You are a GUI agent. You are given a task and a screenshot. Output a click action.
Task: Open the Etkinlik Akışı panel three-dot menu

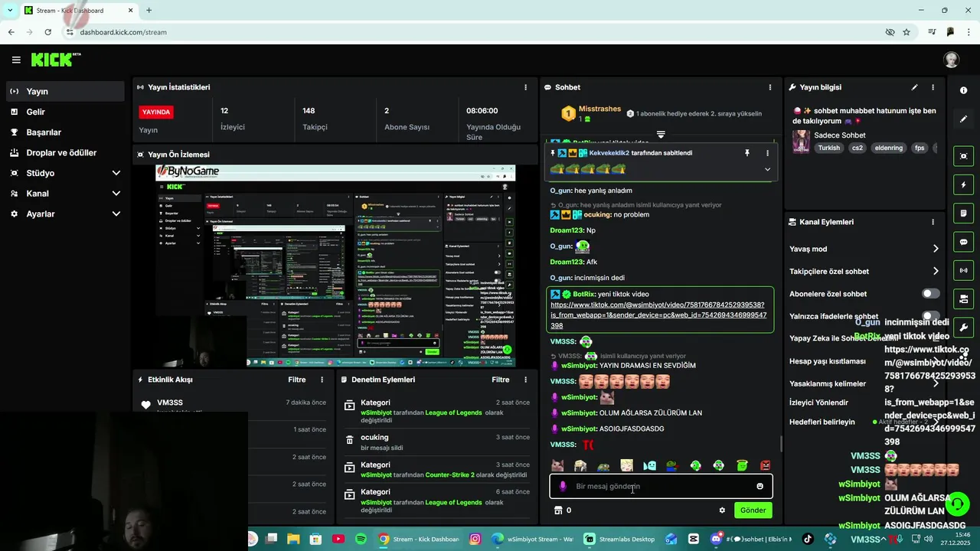[x=322, y=380]
